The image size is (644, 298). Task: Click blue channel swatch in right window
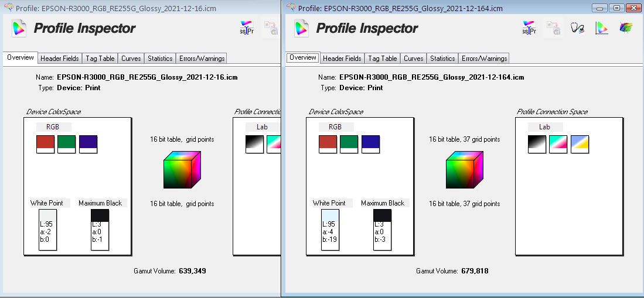coord(370,144)
